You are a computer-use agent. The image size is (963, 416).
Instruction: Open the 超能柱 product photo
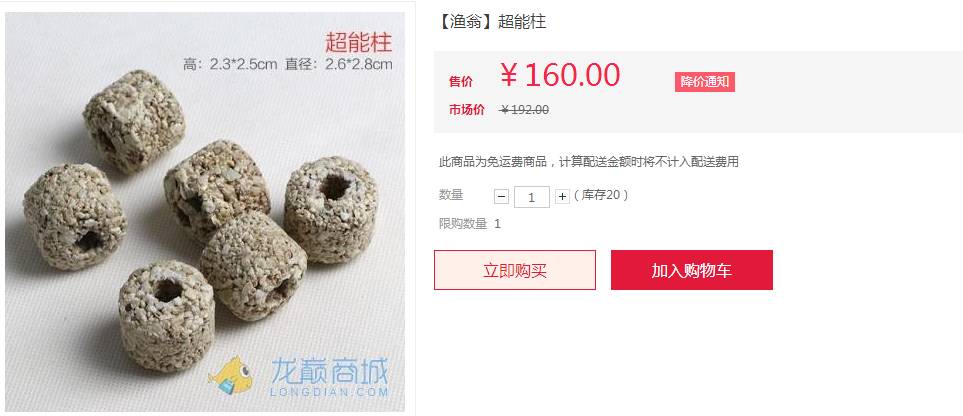pos(205,212)
